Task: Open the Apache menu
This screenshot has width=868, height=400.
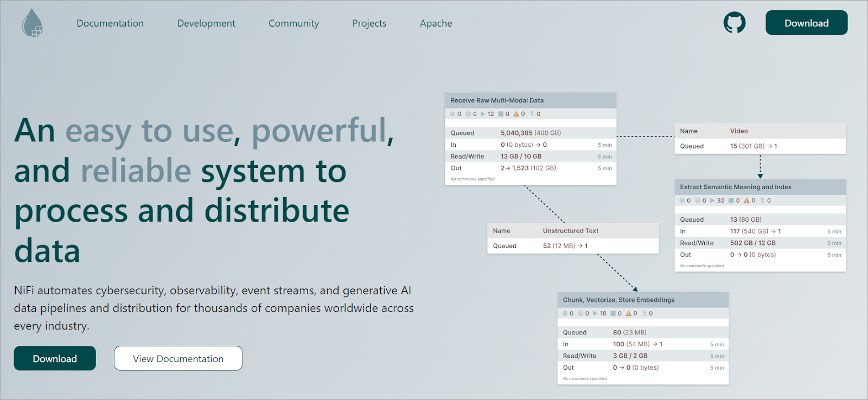Action: 436,23
